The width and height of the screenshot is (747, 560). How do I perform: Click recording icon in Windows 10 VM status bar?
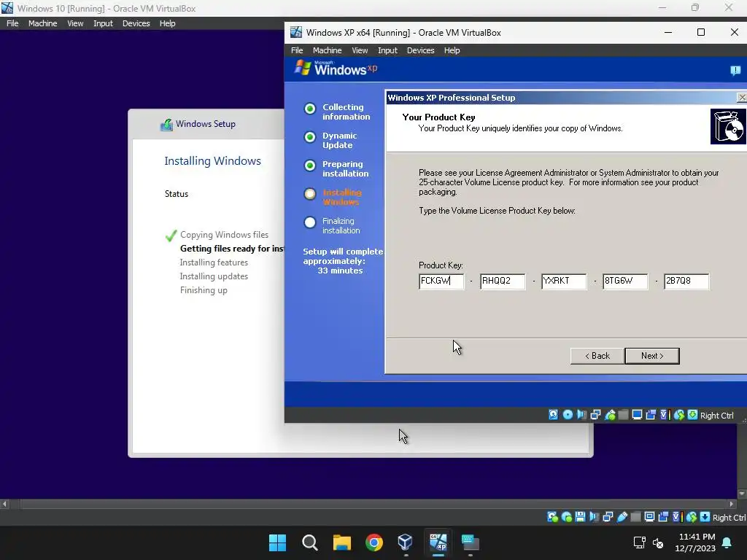663,517
